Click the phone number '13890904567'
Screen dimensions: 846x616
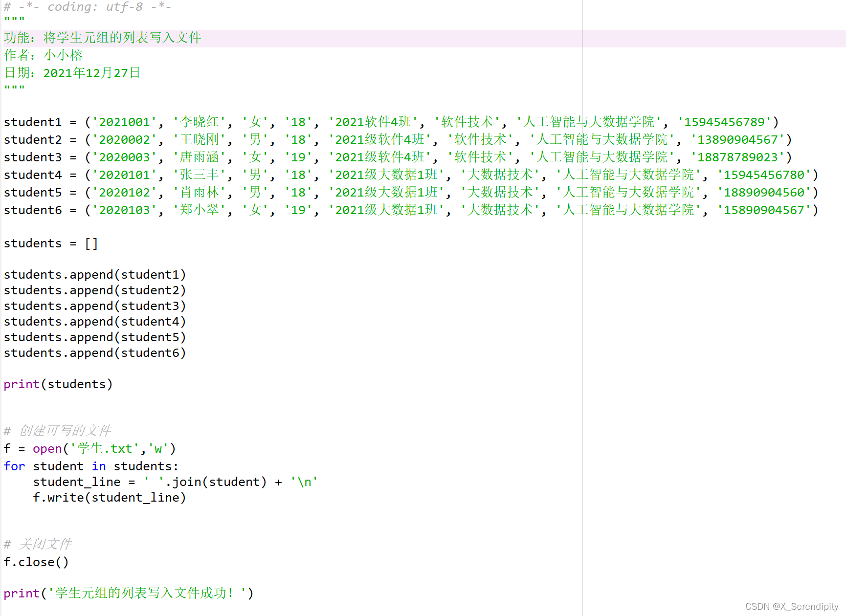coord(737,139)
